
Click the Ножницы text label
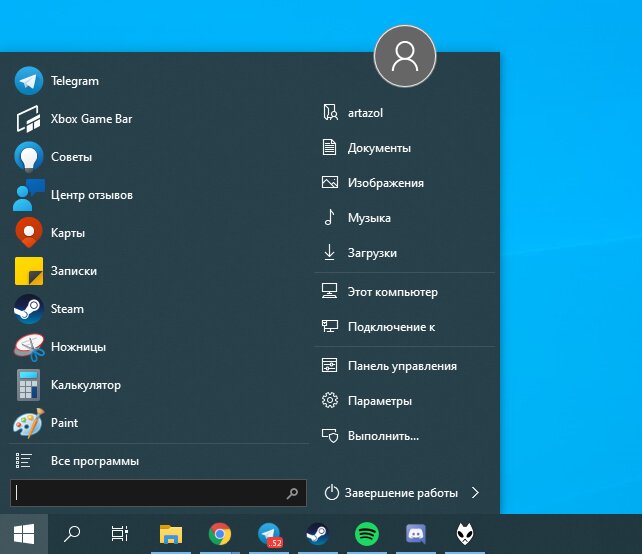(x=78, y=347)
